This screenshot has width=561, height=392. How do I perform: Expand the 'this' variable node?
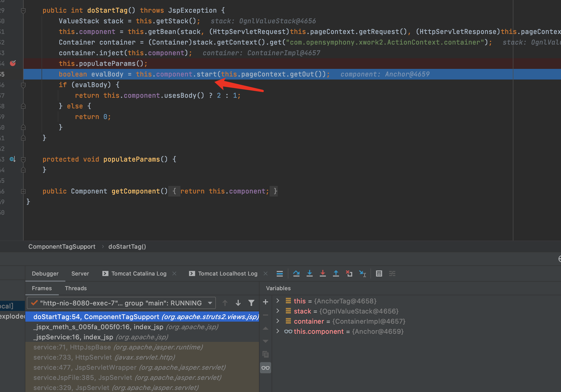click(278, 301)
